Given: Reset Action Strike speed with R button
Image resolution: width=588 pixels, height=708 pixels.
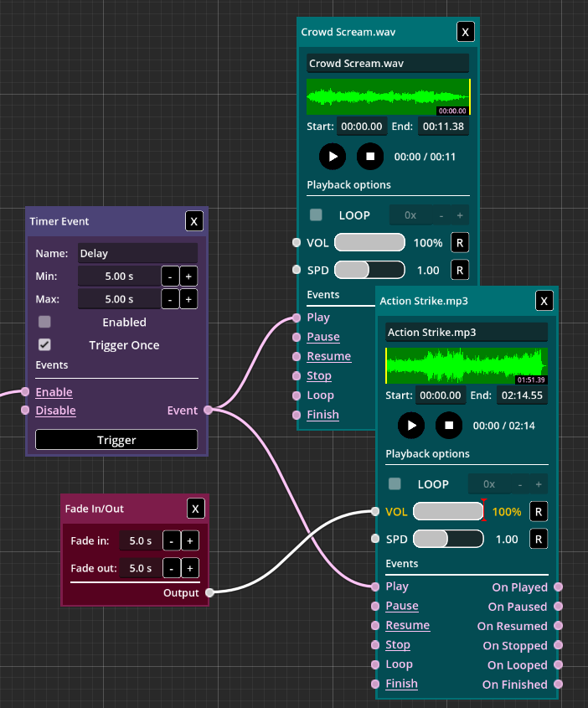Looking at the screenshot, I should (x=539, y=539).
